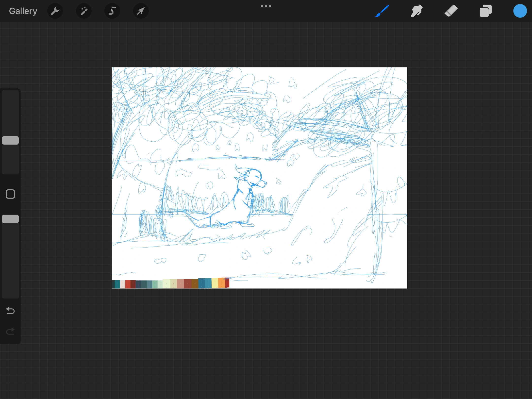Open the Actions menu with the wrench icon

coord(55,11)
